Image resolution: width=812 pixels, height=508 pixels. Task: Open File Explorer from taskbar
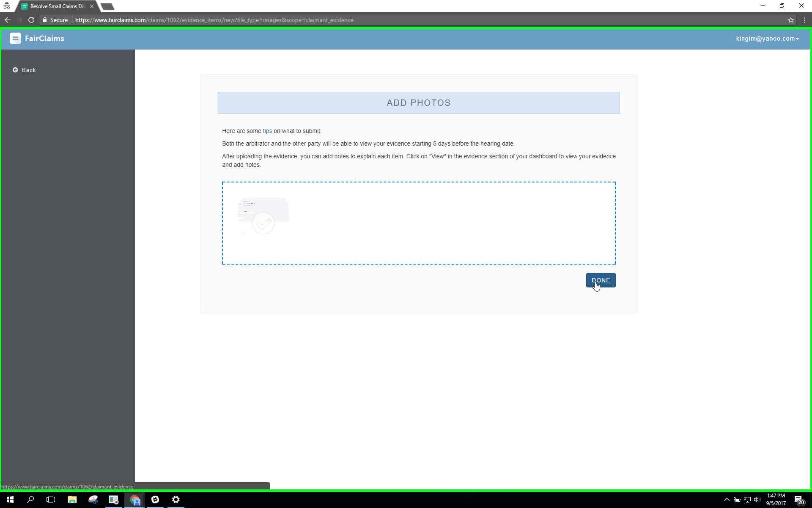tap(72, 500)
